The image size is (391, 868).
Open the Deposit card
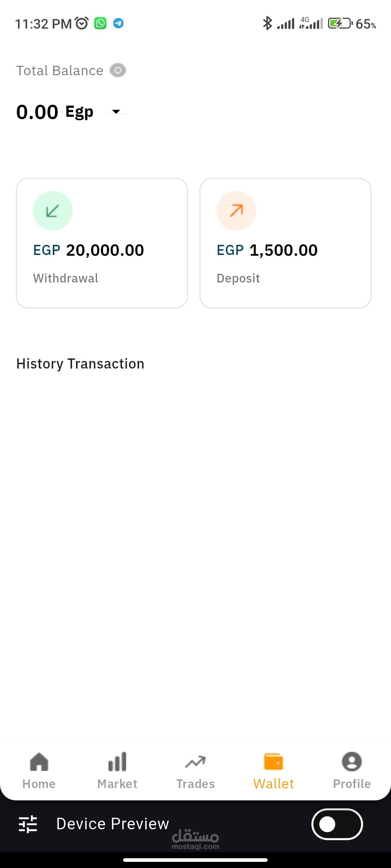285,243
